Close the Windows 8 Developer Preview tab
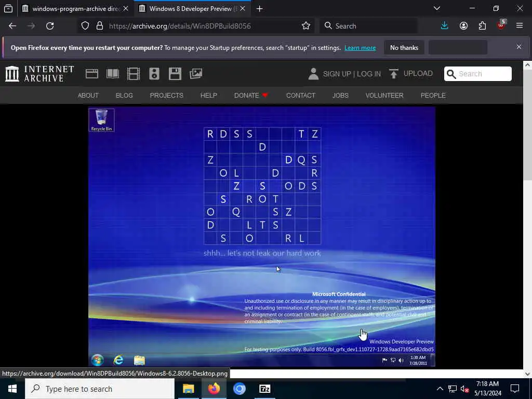The height and width of the screenshot is (399, 532). tap(243, 8)
